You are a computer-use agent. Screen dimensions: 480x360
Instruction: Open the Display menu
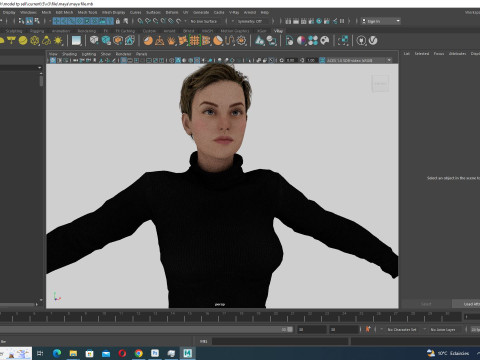(9, 12)
